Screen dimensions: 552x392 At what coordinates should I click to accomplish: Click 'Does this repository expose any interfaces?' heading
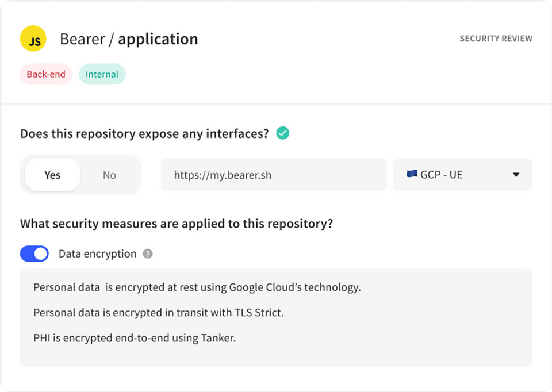[145, 134]
